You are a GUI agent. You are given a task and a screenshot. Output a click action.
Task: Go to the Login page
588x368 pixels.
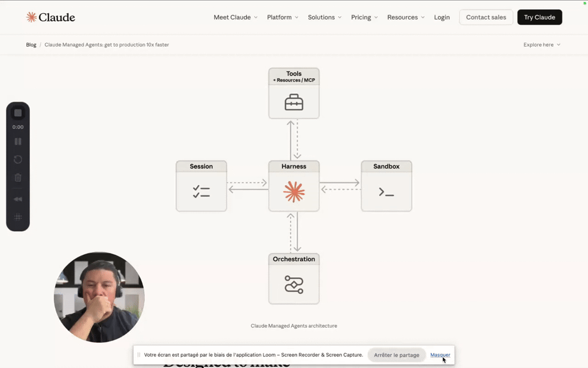[442, 17]
